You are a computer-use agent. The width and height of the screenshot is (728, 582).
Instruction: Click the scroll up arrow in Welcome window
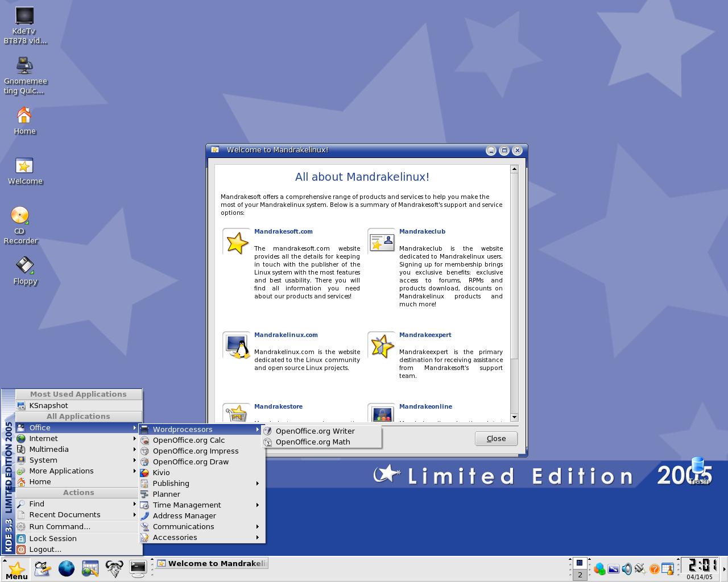[514, 169]
